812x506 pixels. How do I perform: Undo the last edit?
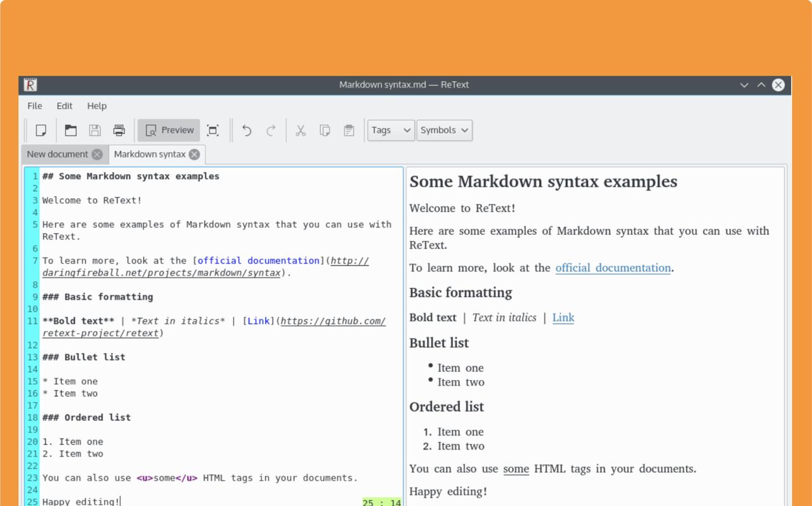click(247, 130)
